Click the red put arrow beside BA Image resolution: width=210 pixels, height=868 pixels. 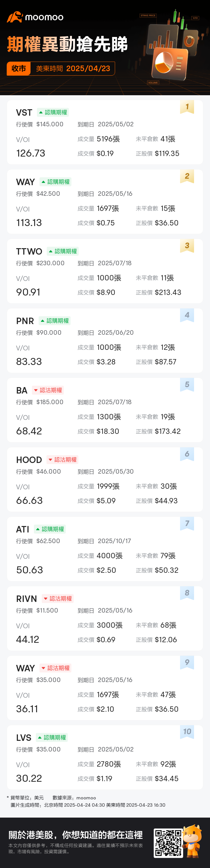(x=36, y=390)
